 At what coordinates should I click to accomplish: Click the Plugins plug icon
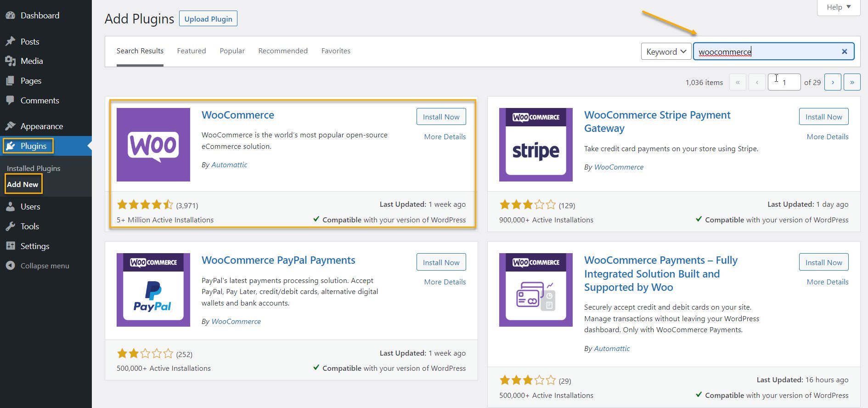coord(10,146)
